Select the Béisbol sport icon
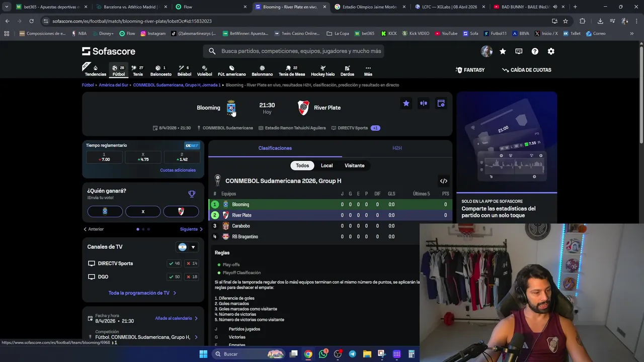 point(184,70)
